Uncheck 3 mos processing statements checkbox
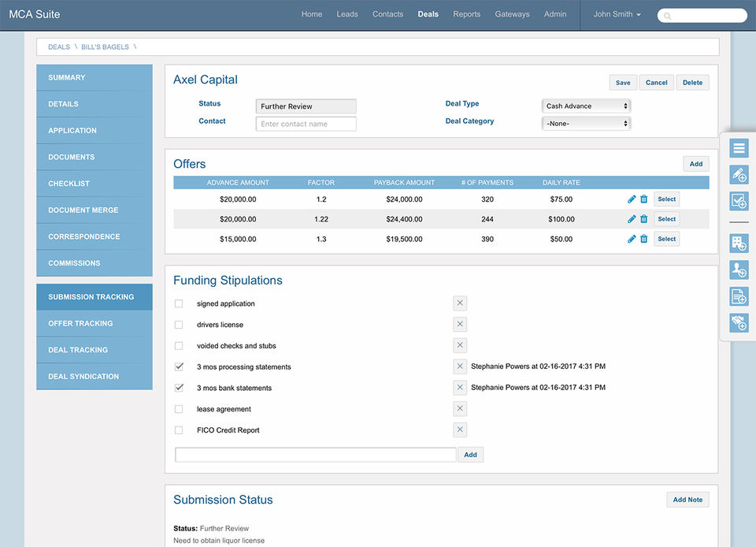Viewport: 756px width, 547px height. [x=179, y=367]
